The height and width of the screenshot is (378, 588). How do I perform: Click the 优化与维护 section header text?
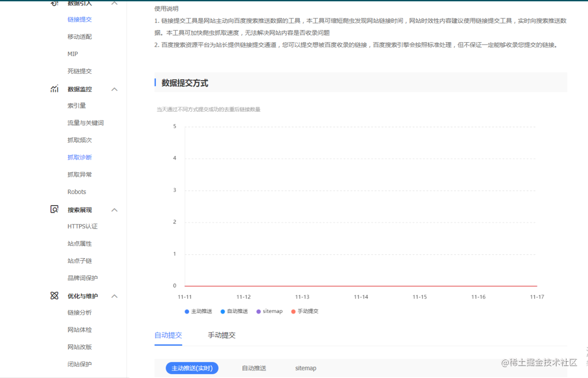tap(83, 296)
